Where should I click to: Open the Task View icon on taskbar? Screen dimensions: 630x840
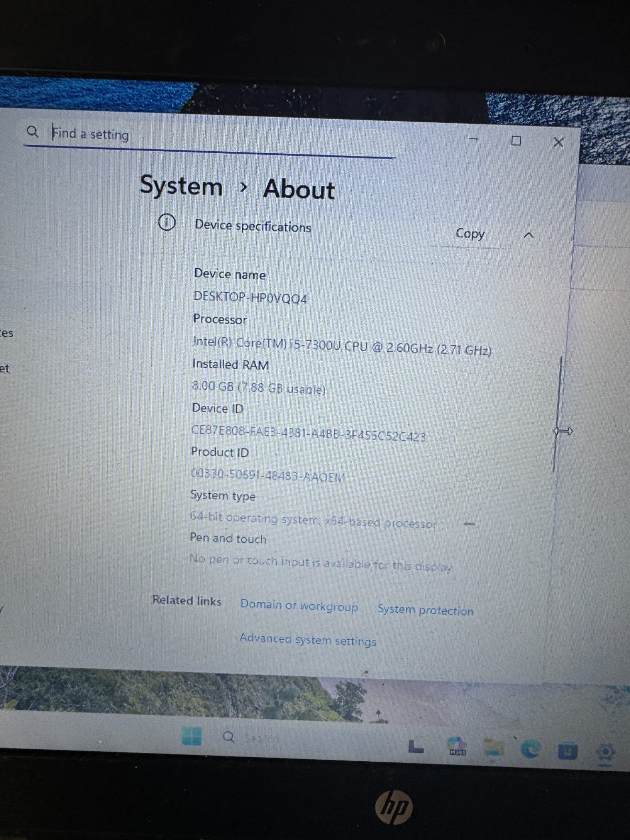click(416, 745)
